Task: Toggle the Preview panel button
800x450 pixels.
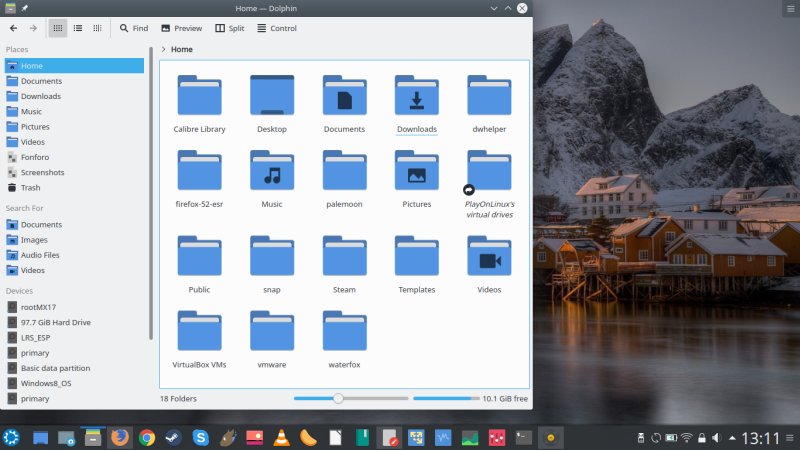Action: point(180,28)
